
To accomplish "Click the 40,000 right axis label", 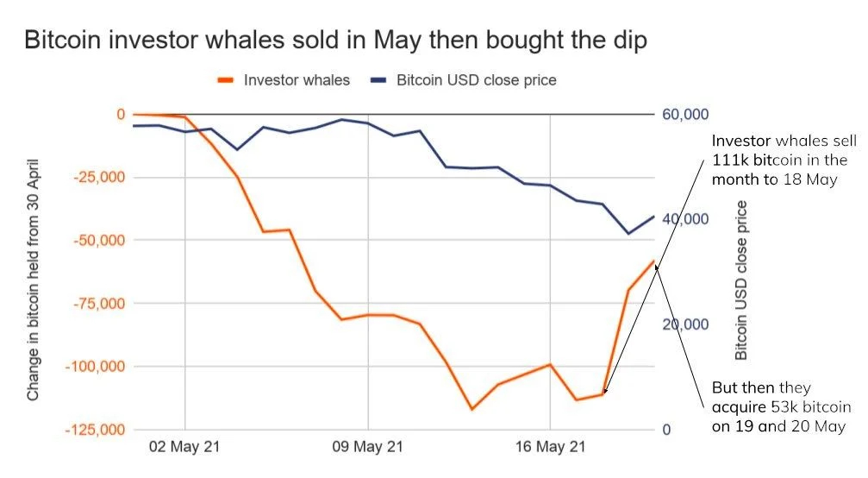I will click(685, 219).
